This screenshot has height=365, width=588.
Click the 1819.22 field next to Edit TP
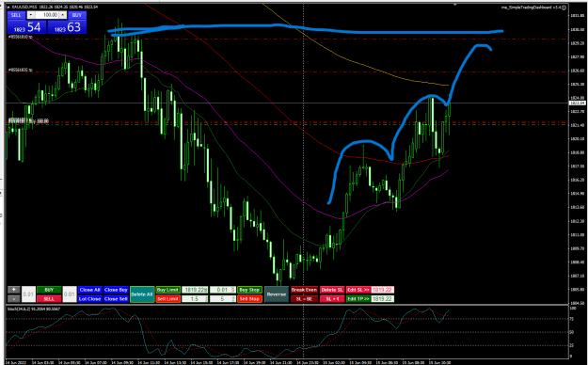coord(383,299)
